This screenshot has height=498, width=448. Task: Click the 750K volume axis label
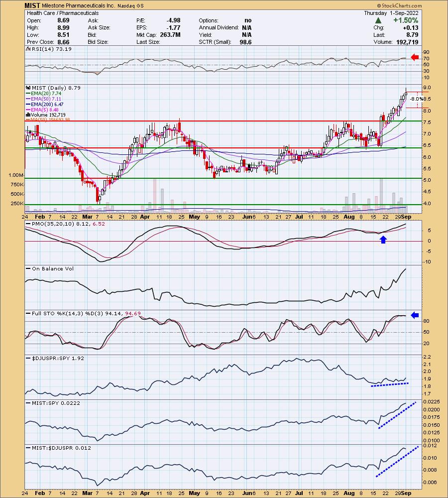[17, 185]
